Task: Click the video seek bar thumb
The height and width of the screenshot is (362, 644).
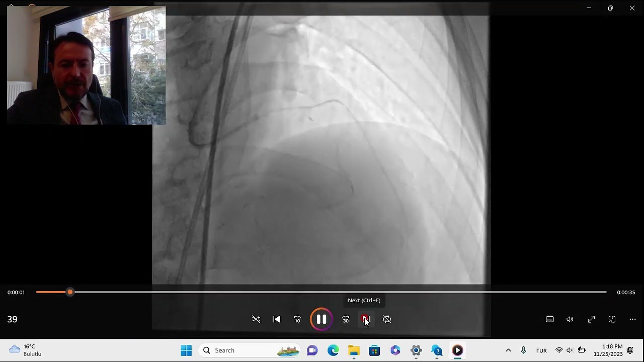Action: (70, 292)
